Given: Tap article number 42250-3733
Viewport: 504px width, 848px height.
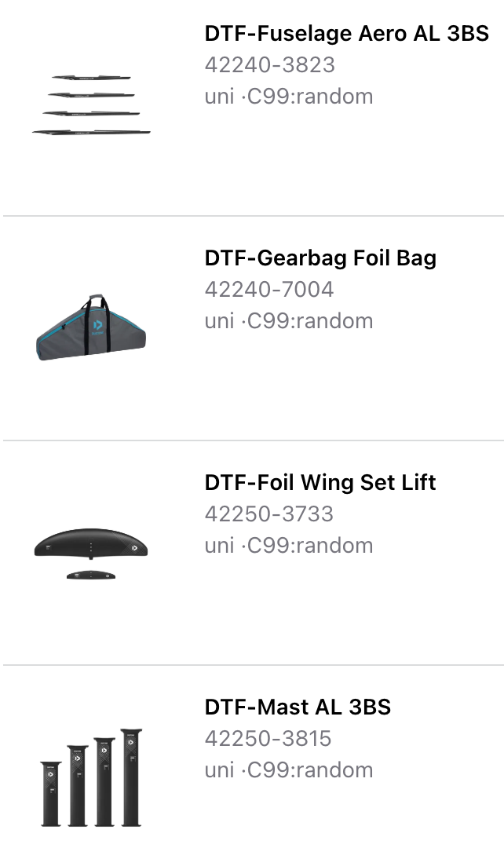Looking at the screenshot, I should coord(269,514).
